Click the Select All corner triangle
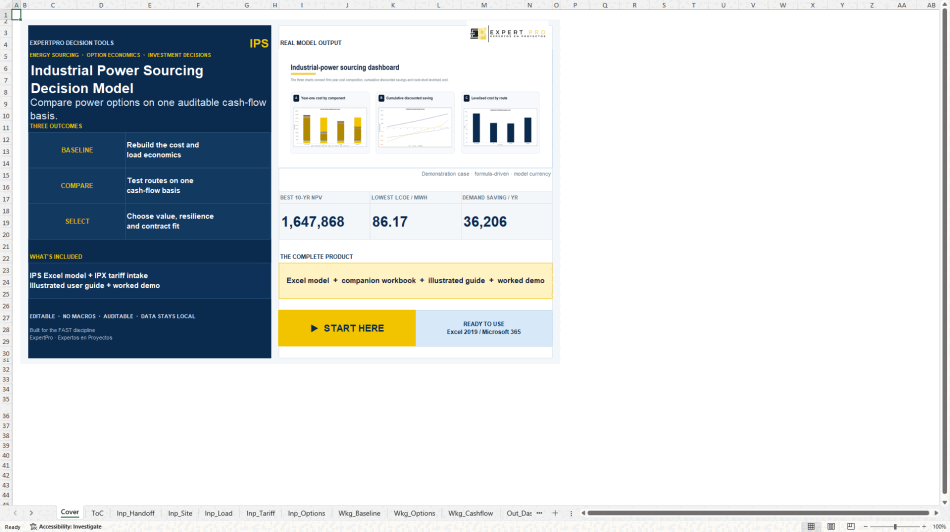950x532 pixels. pyautogui.click(x=6, y=5)
